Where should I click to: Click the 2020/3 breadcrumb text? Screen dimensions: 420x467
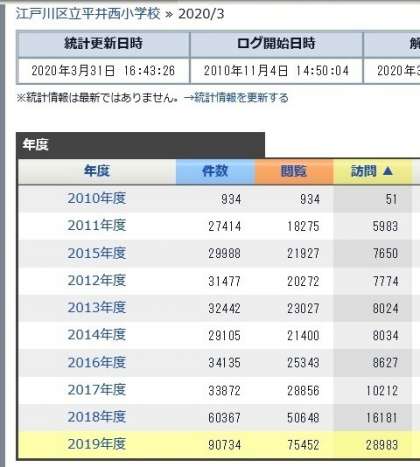201,14
